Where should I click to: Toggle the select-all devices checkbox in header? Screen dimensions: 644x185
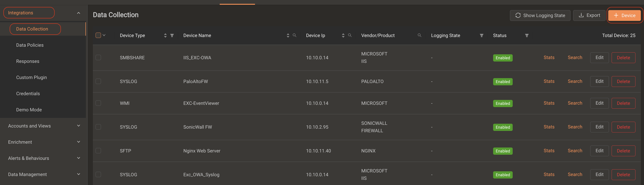[x=98, y=35]
